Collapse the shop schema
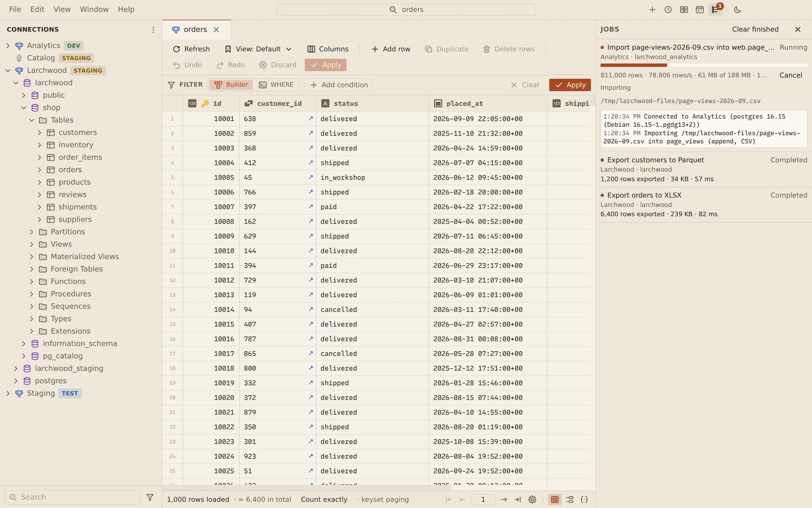The height and width of the screenshot is (508, 812). tap(24, 108)
